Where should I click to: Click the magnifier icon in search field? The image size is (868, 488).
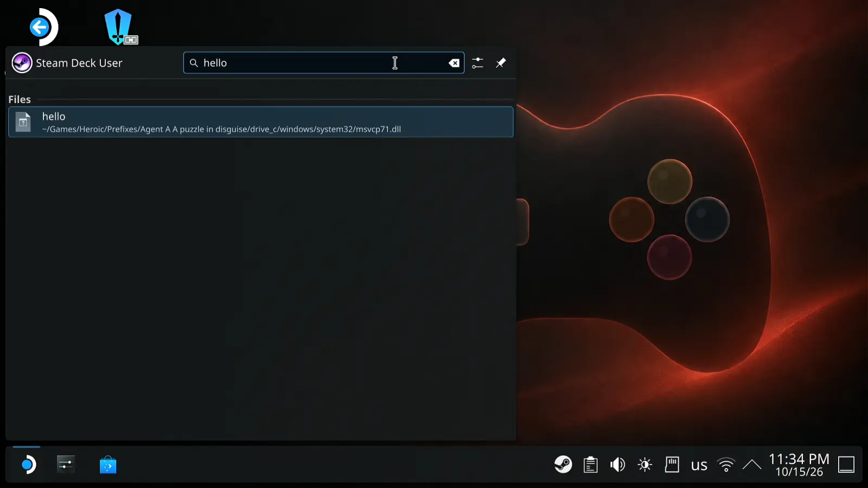tap(194, 63)
